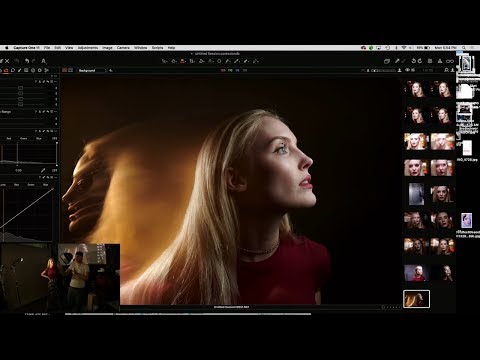Click the text annotation A tool icon

(43, 61)
